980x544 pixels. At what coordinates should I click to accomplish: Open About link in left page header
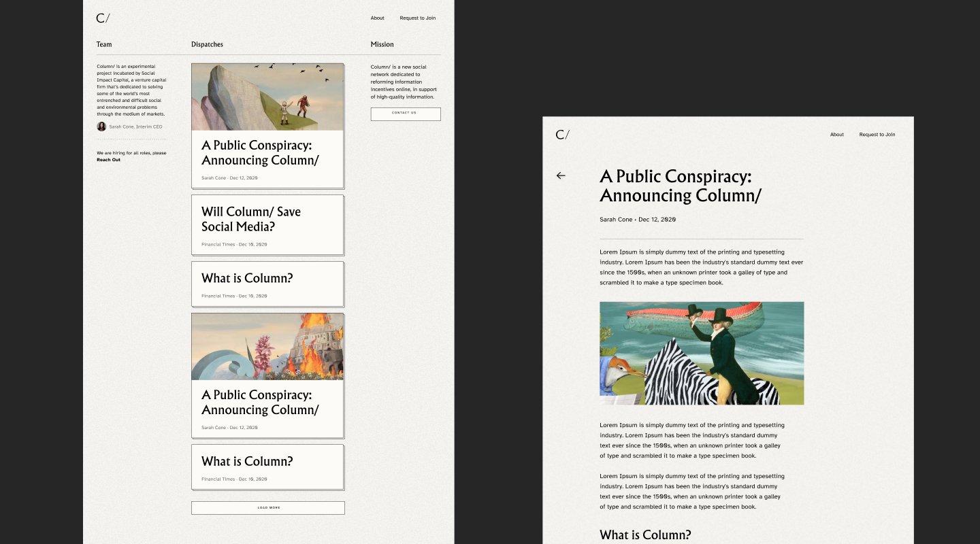(377, 18)
